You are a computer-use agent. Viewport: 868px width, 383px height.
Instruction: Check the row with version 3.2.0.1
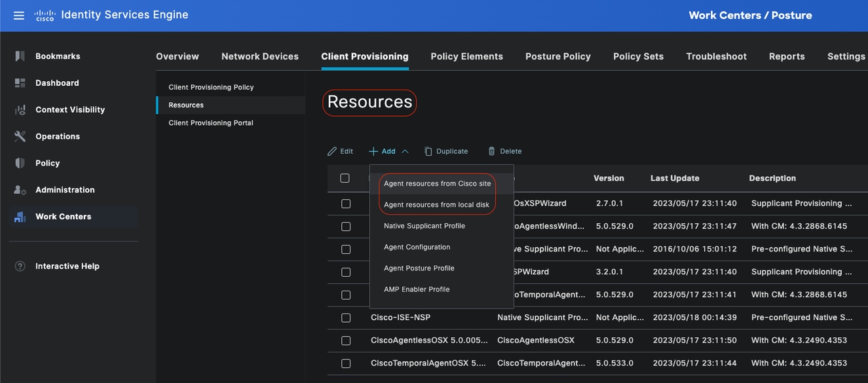346,272
